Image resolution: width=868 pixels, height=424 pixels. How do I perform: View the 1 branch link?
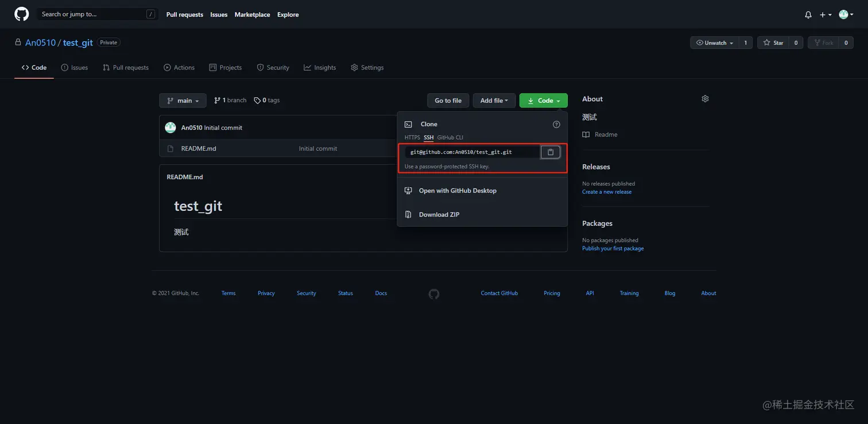tap(230, 100)
